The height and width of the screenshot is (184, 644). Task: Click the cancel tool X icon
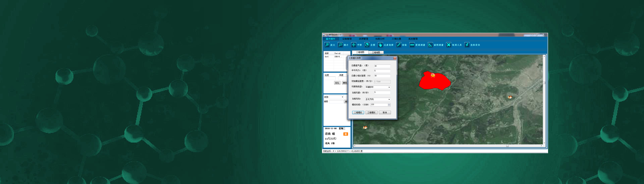(449, 45)
